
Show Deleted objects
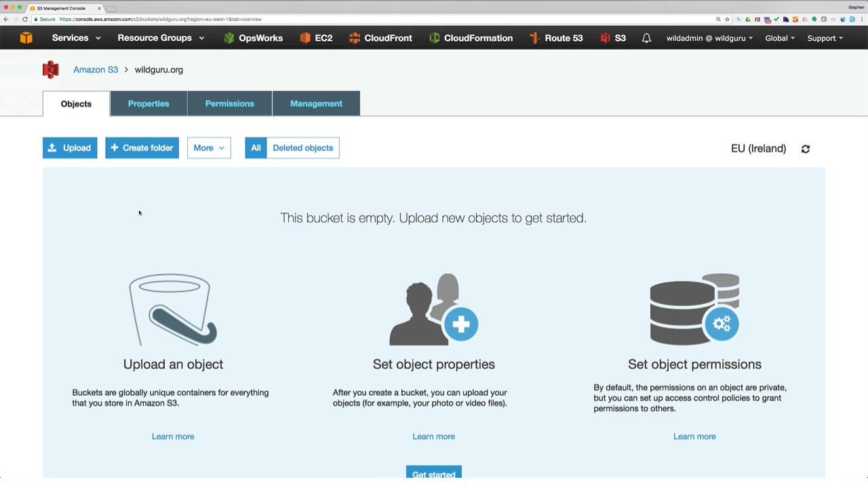[x=303, y=148]
